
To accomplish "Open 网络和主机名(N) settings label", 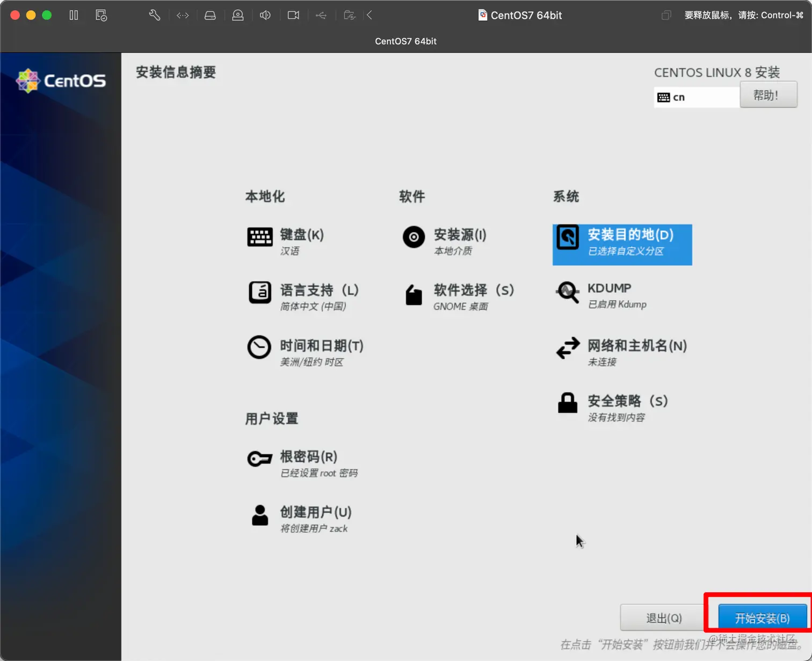I will pyautogui.click(x=637, y=346).
